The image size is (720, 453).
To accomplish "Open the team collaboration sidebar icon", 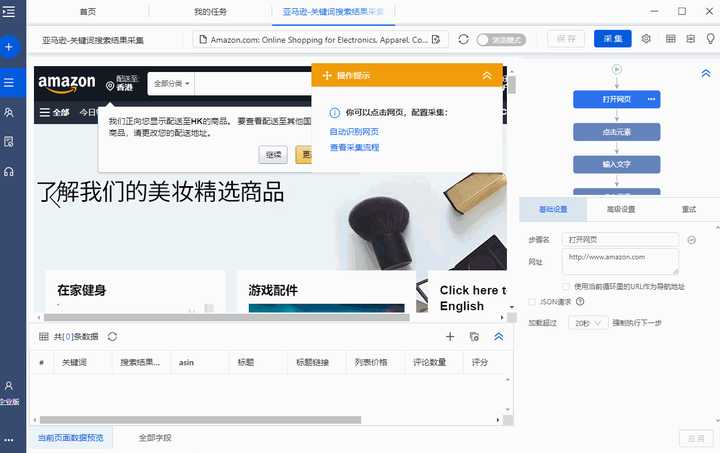I will tap(9, 112).
